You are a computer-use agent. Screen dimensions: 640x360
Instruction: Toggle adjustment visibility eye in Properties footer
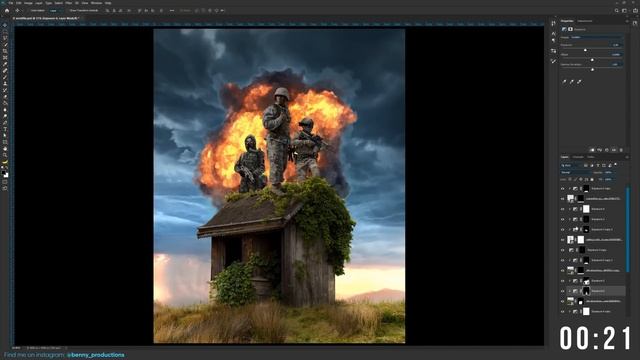tap(614, 150)
